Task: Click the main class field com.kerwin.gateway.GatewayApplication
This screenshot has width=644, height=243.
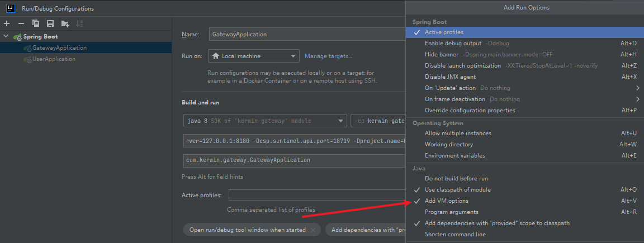Action: tap(295, 160)
